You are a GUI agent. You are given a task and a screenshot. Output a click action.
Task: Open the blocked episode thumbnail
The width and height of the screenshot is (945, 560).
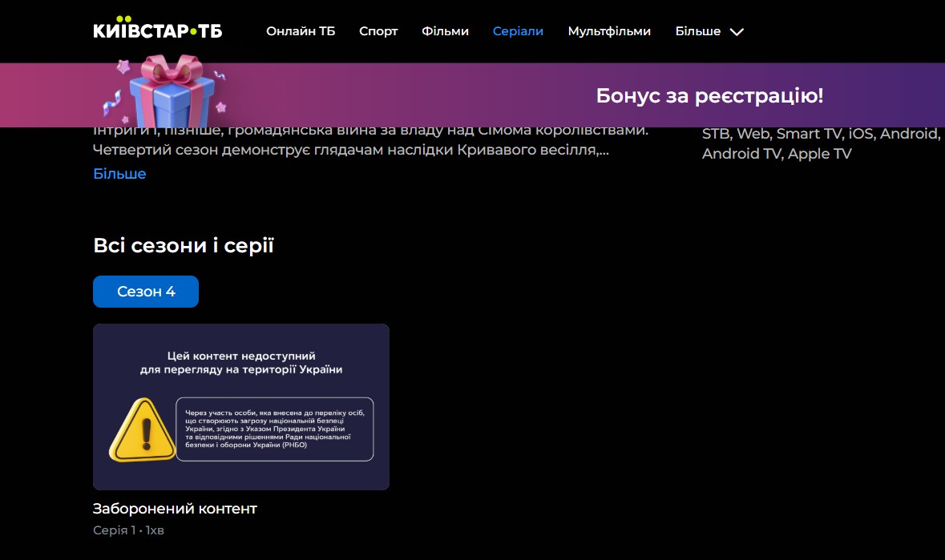241,406
